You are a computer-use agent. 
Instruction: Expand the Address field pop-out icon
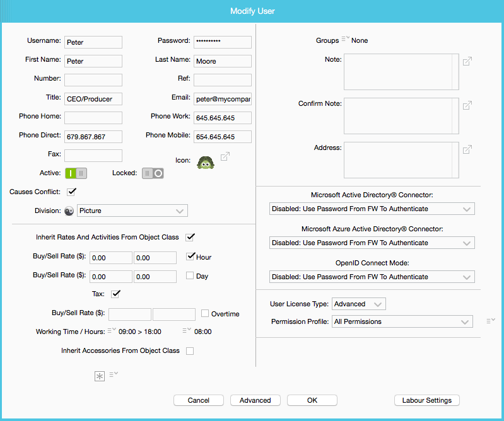[x=467, y=149]
